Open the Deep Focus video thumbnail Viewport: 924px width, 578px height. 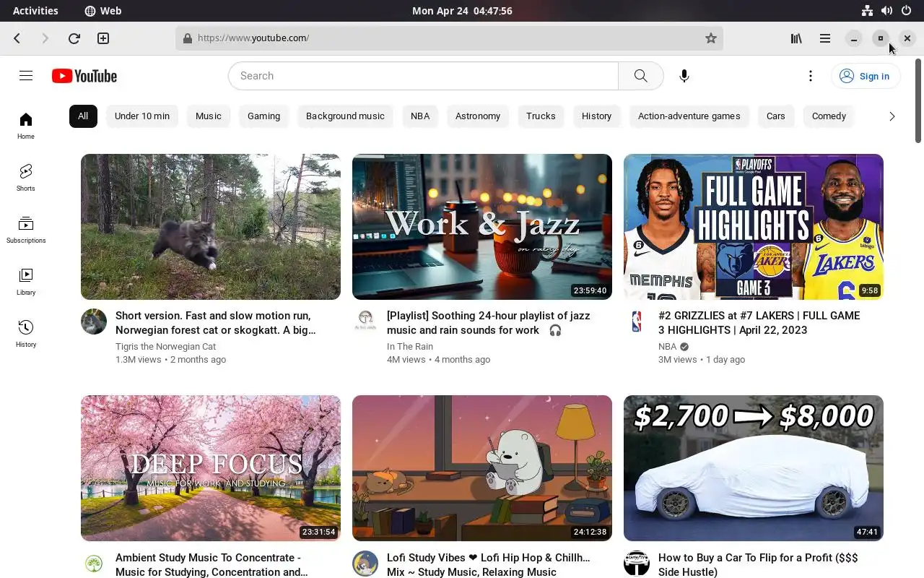click(211, 468)
